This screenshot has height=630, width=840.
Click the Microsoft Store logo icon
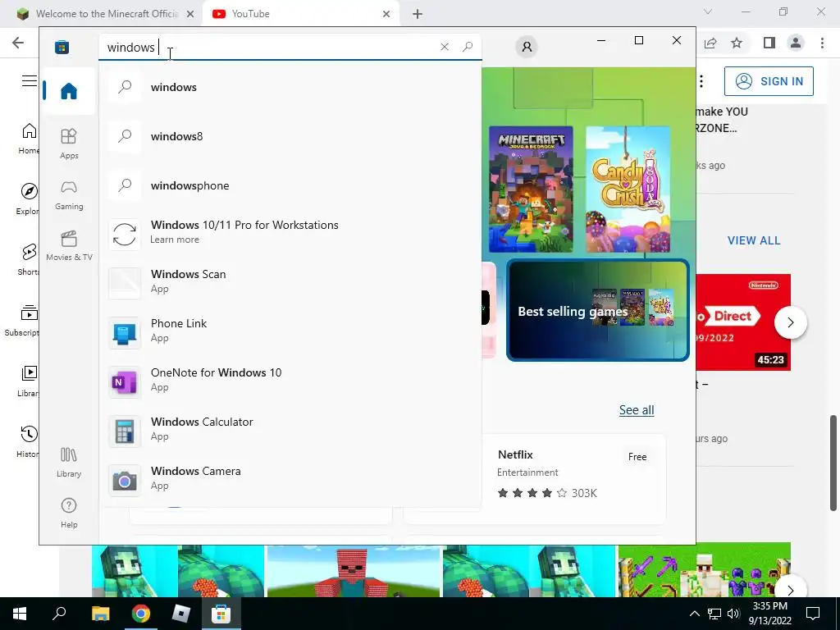click(62, 47)
